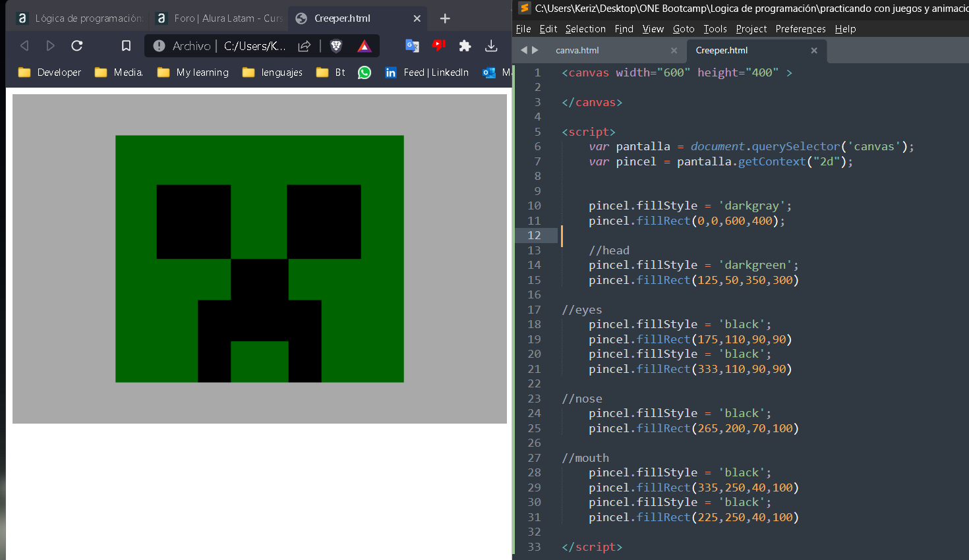969x560 pixels.
Task: Click Sublime next tab arrow
Action: click(535, 50)
